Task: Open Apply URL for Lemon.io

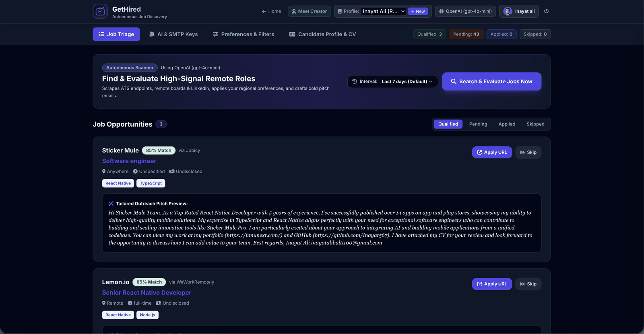Action: coord(492,284)
